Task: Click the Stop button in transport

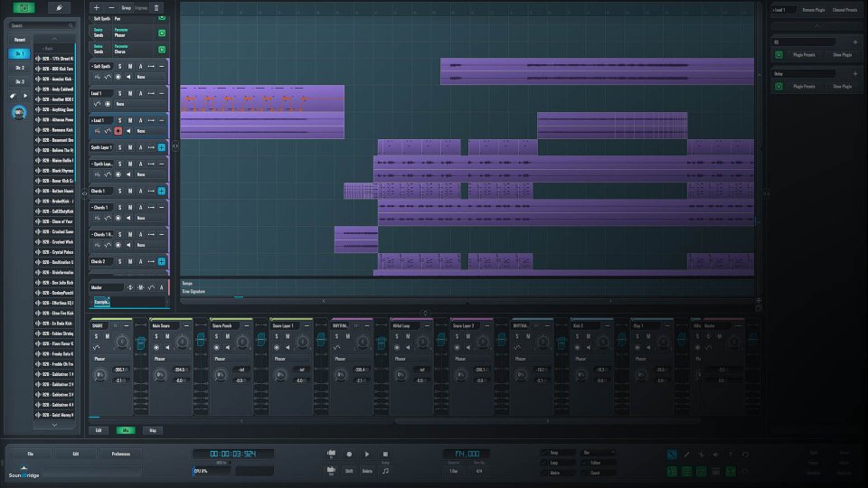Action: pos(385,454)
